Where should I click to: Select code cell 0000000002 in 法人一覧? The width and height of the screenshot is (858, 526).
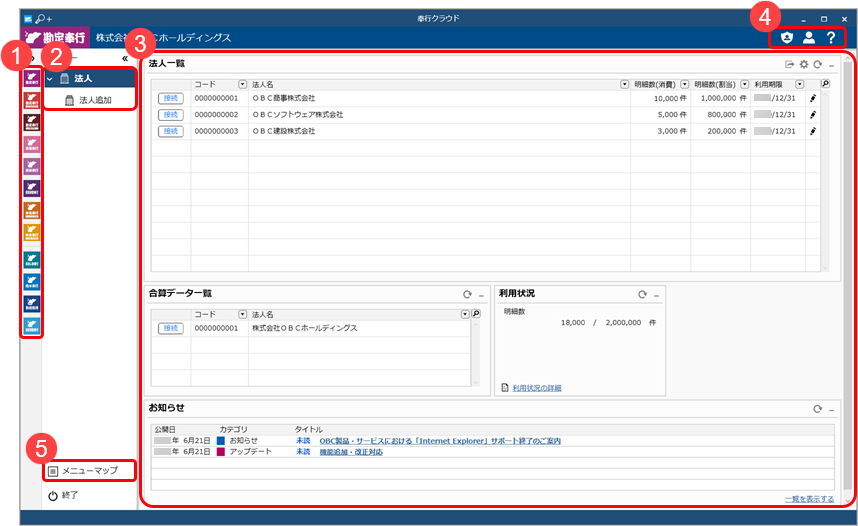tap(219, 115)
